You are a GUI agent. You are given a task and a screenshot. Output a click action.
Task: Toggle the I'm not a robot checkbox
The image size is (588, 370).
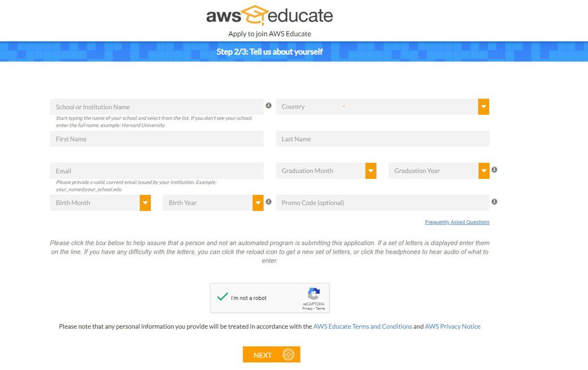[x=222, y=297]
